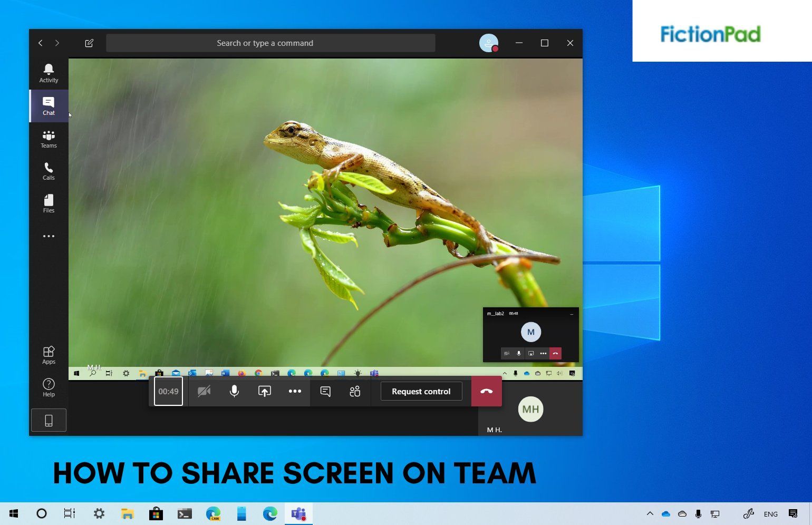Screen dimensions: 812x525
Task: Click the blue OneDrive tray icon
Action: point(666,513)
